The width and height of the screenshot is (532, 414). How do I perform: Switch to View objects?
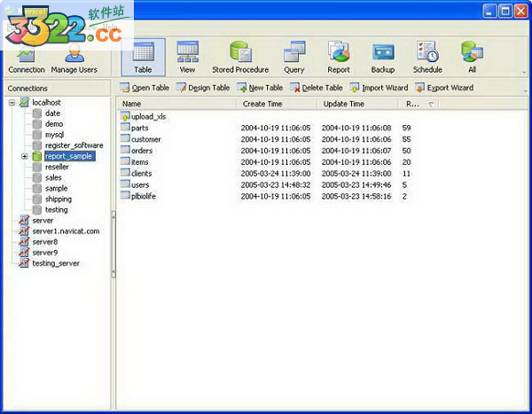187,57
